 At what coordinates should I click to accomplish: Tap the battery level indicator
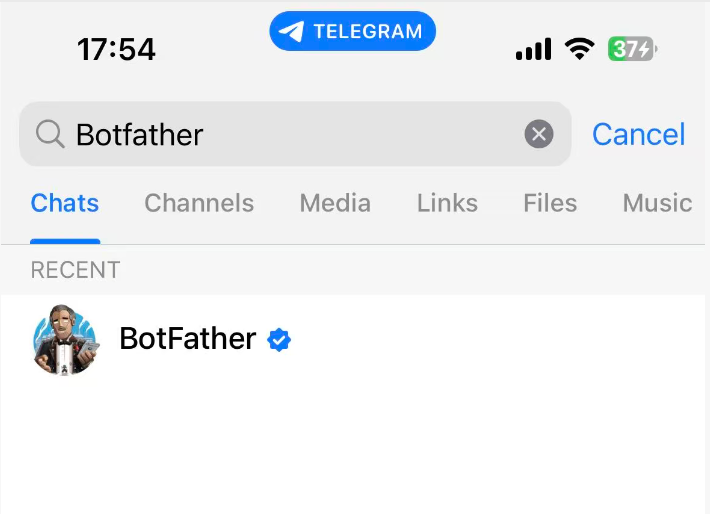click(x=631, y=48)
